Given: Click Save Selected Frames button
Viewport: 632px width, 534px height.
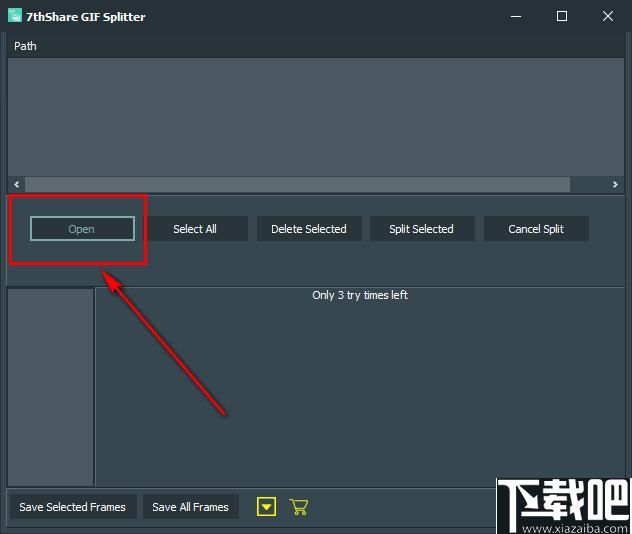Looking at the screenshot, I should (73, 507).
